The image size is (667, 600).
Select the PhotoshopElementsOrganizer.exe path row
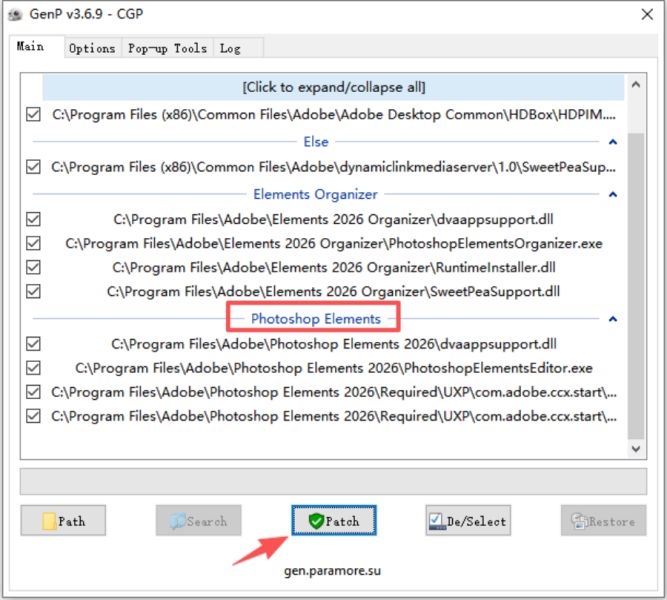click(334, 243)
